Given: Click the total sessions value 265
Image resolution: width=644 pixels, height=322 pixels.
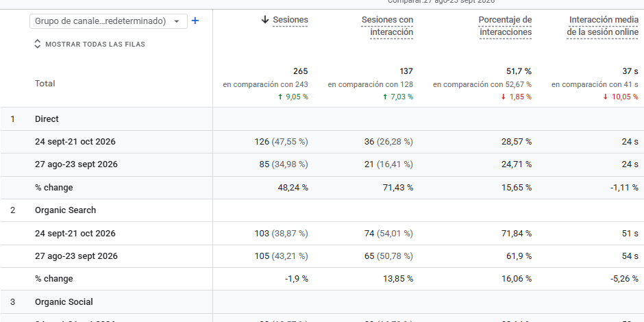Looking at the screenshot, I should (x=301, y=71).
